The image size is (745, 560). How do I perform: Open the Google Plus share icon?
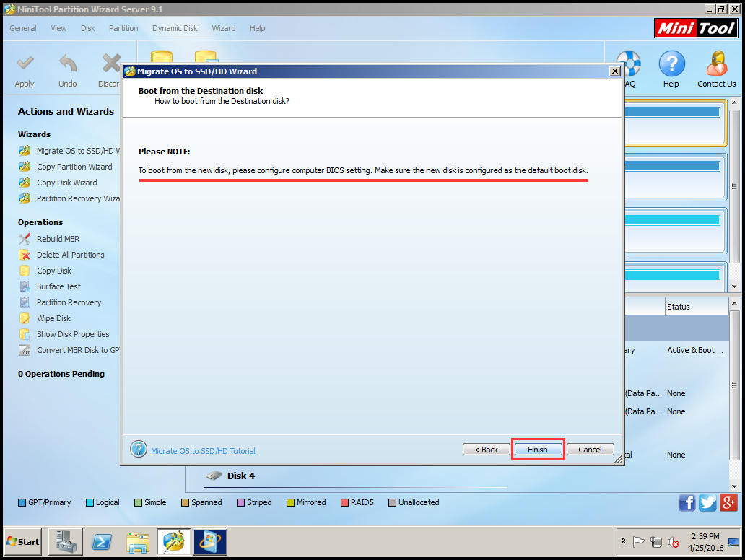click(728, 502)
